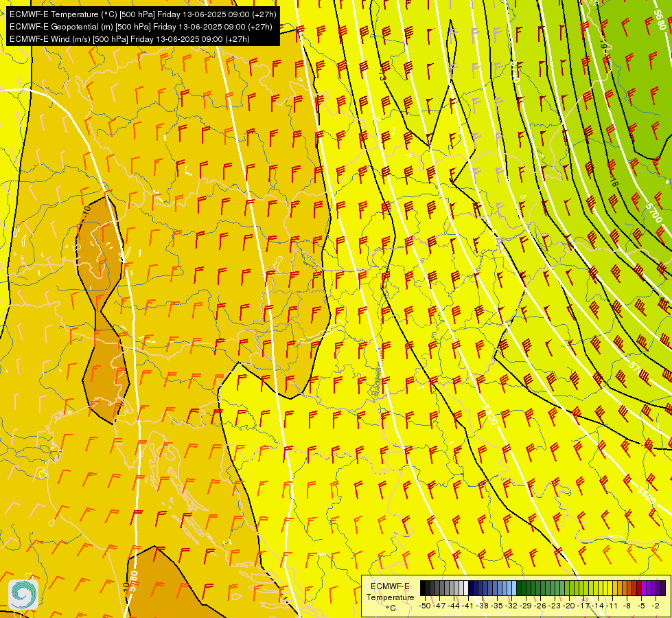Pick the dark red swatch left of purple
This screenshot has height=618, width=672.
click(x=639, y=588)
